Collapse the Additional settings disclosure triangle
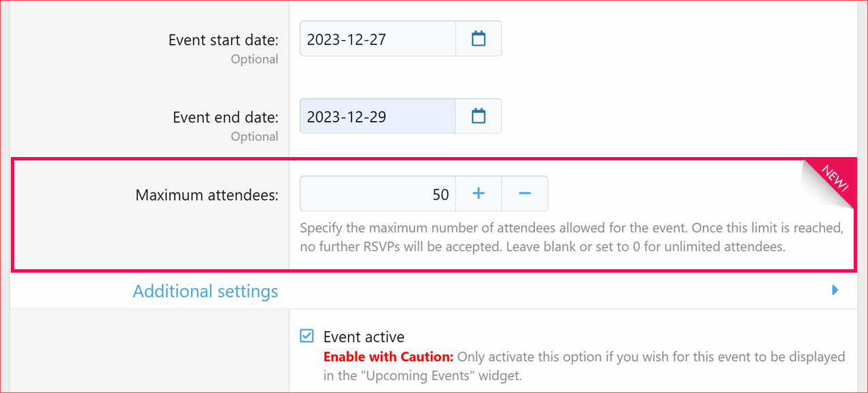 pos(835,290)
